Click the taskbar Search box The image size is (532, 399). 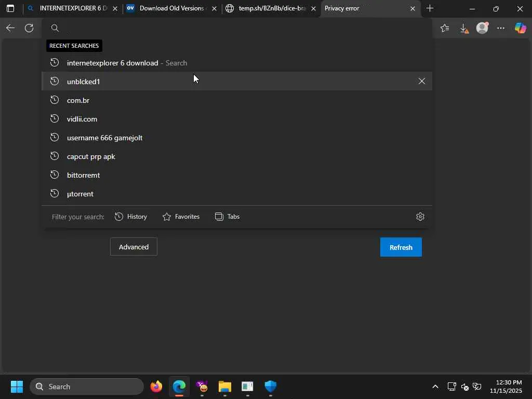[87, 387]
